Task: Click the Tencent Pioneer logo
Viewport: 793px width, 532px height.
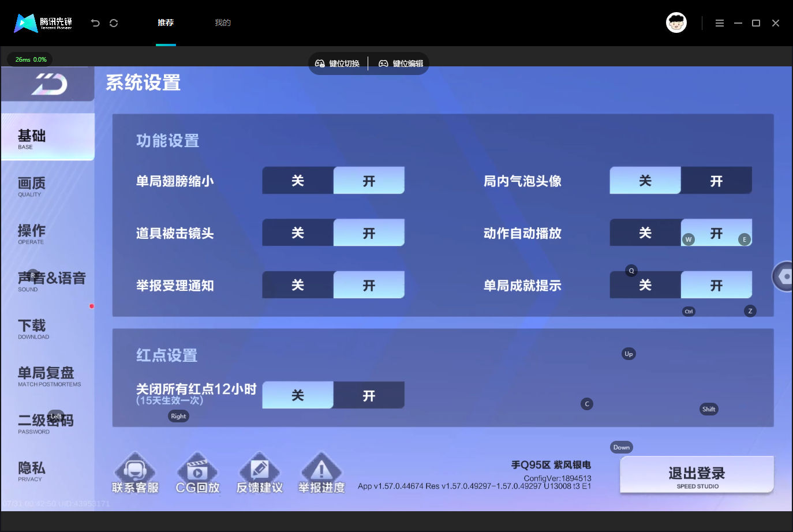Action: pos(43,23)
